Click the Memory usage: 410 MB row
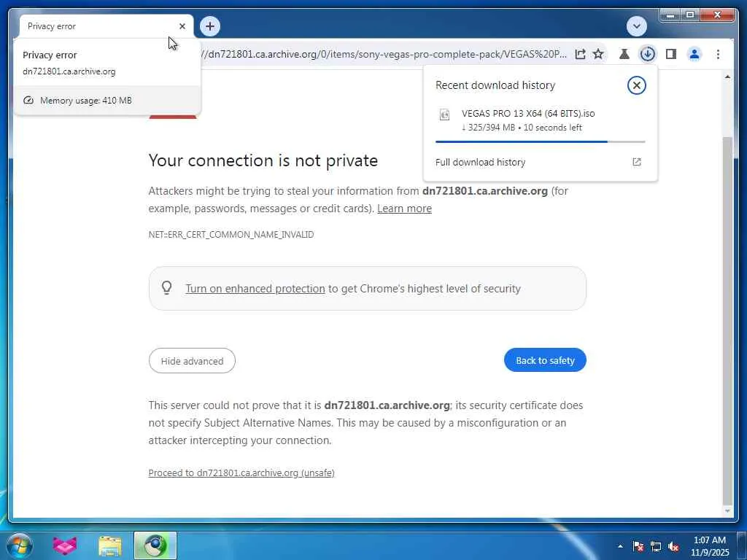747x560 pixels. click(x=107, y=101)
